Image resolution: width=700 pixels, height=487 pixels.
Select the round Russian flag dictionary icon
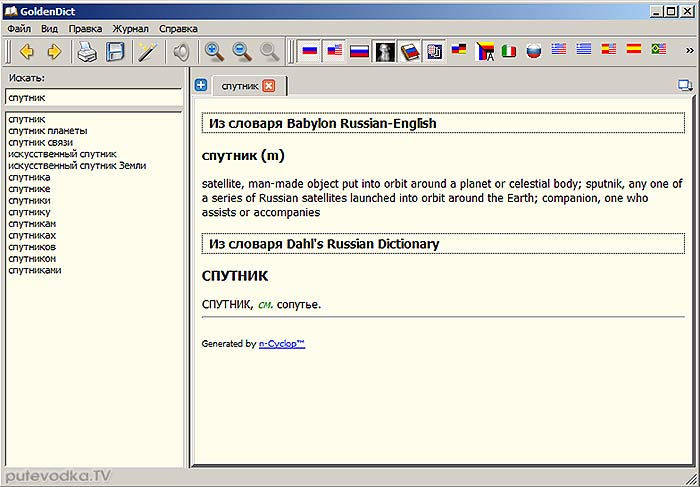tap(533, 51)
